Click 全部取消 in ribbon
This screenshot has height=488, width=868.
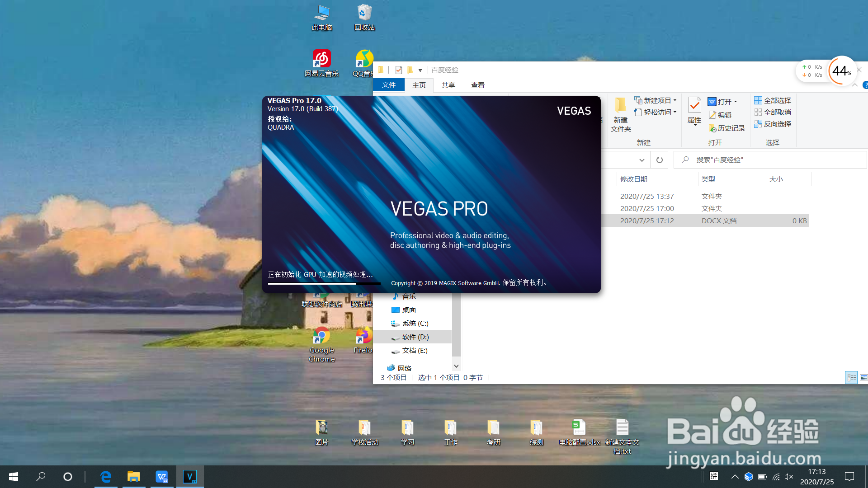coord(773,112)
